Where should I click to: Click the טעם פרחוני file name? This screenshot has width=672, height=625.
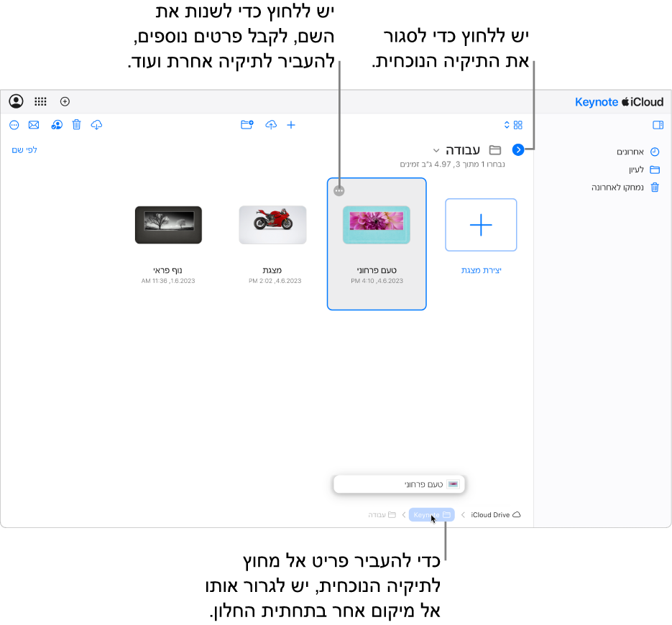point(377,270)
